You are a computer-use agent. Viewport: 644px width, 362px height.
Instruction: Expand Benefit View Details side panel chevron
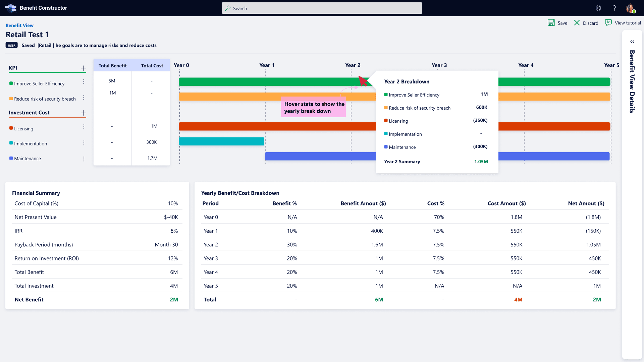point(632,42)
